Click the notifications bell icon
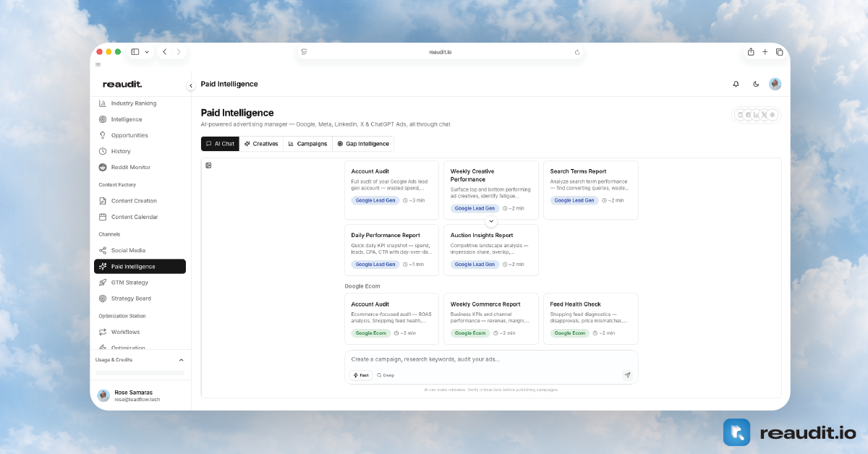Viewport: 868px width, 454px height. point(736,84)
